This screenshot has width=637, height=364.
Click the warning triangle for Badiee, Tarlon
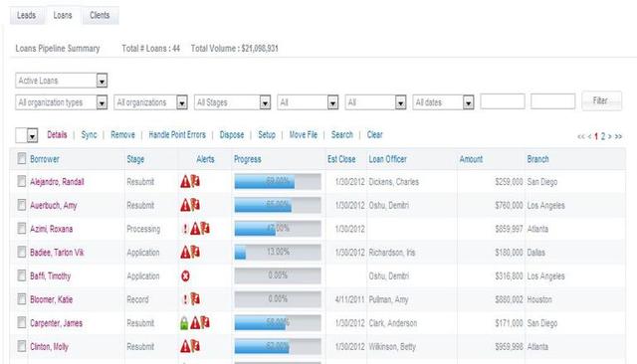pyautogui.click(x=185, y=252)
